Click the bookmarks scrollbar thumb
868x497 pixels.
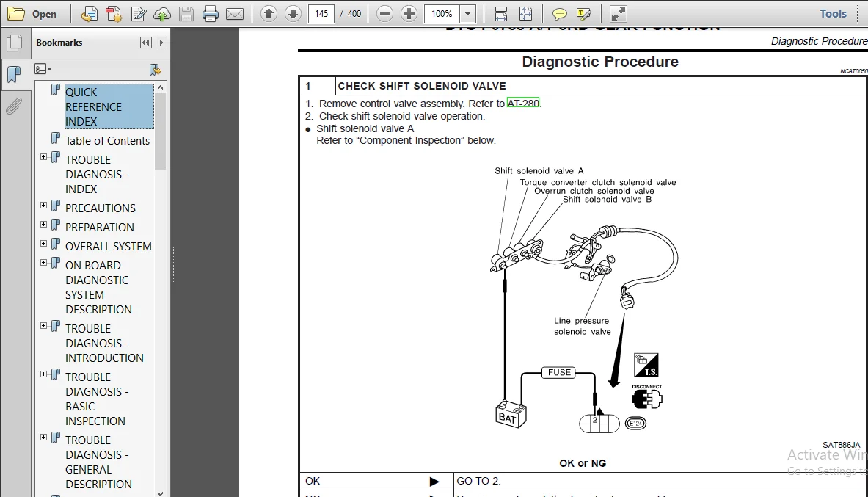click(161, 131)
